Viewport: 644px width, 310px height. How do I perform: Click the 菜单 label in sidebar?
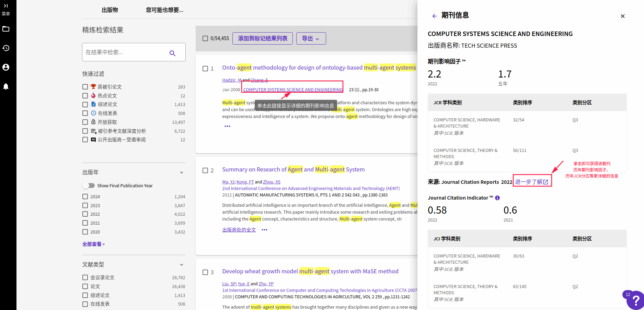pyautogui.click(x=6, y=14)
